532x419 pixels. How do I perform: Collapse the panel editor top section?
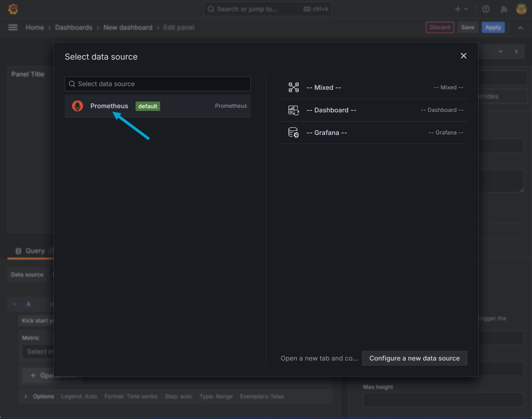[x=520, y=28]
